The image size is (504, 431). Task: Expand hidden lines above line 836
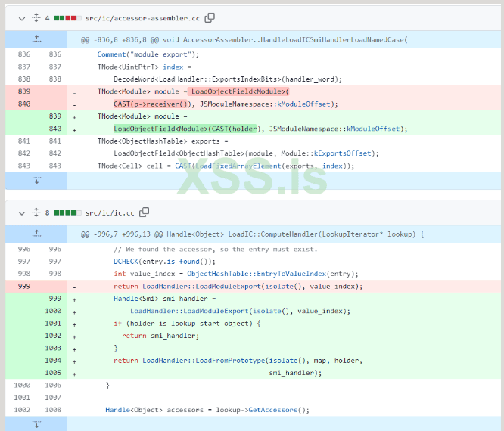[36, 39]
